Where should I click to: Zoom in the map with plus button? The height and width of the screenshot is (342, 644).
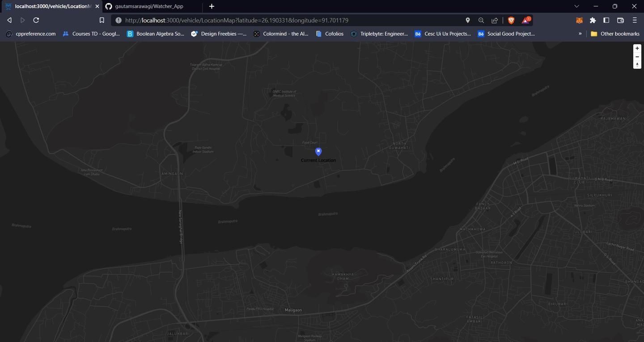637,48
